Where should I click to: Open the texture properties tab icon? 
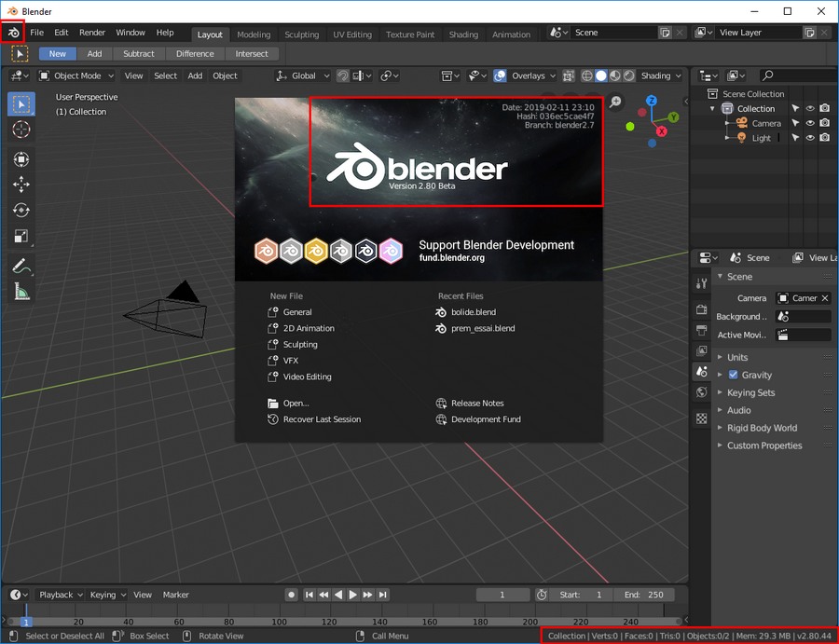coord(701,418)
